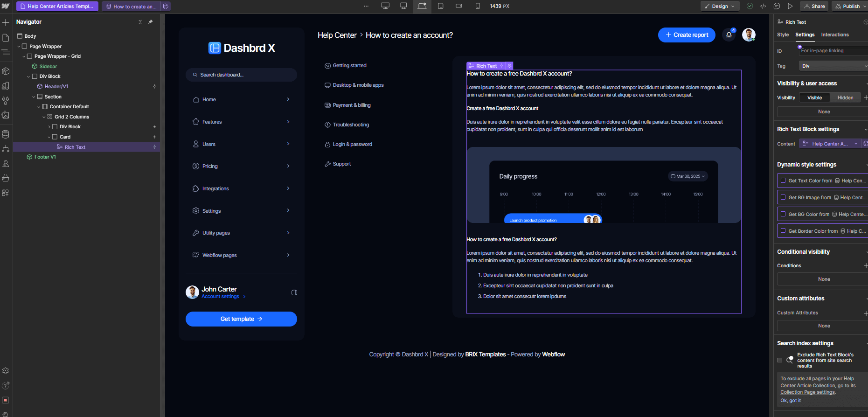Viewport: 868px width, 417px height.
Task: Open the Variables droplets icon
Action: click(6, 100)
